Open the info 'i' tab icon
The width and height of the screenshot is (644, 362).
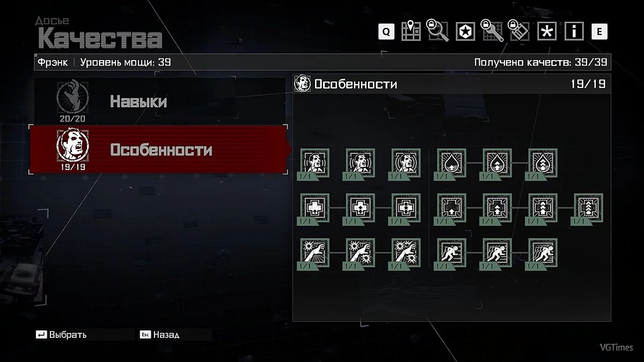(574, 32)
